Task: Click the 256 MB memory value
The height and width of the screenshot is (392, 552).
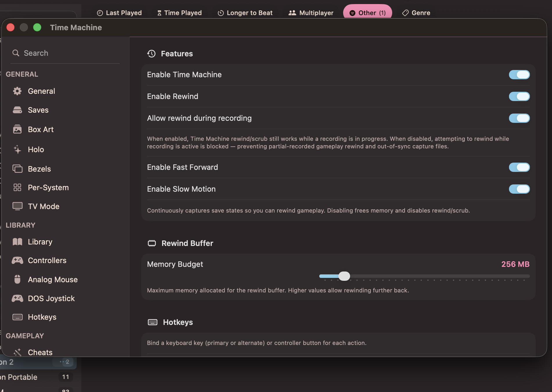Action: pyautogui.click(x=515, y=264)
